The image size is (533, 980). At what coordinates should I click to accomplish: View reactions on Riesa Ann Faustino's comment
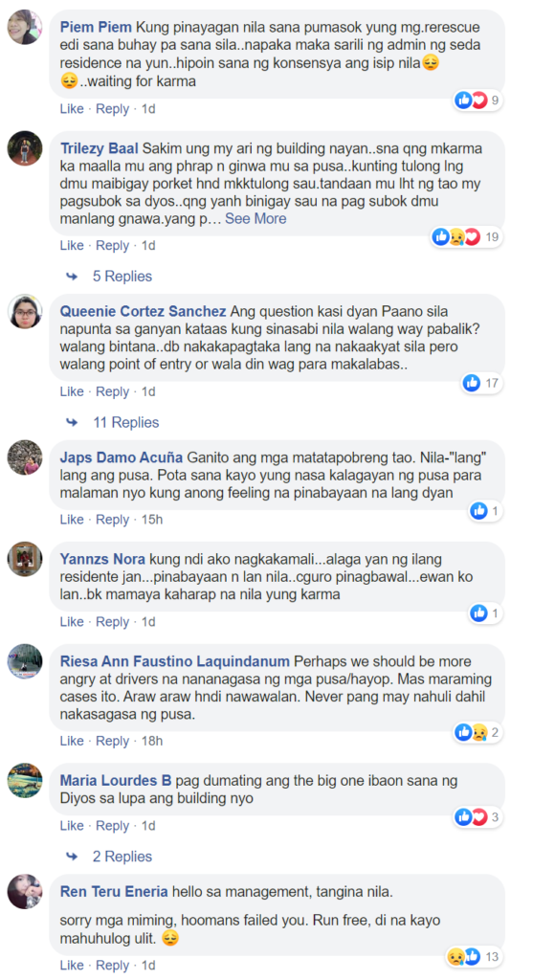(x=478, y=732)
